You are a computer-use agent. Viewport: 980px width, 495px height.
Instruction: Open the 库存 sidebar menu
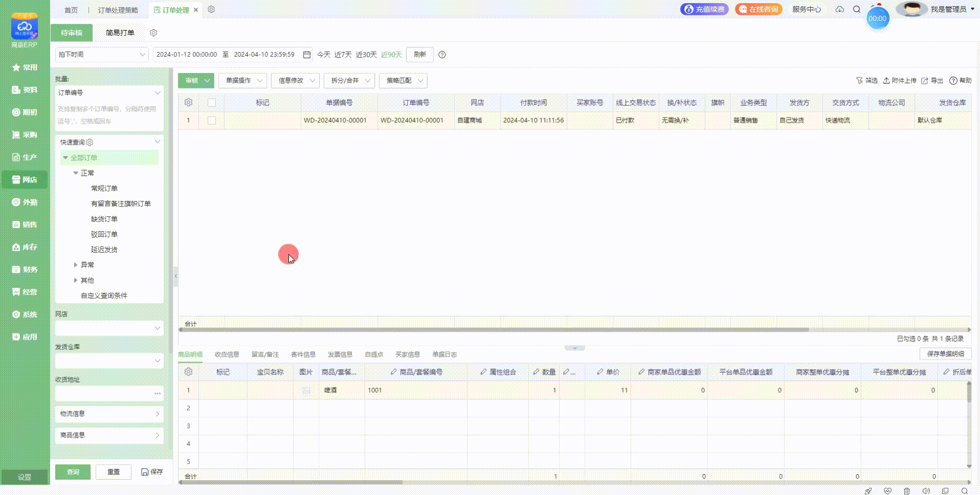point(25,247)
